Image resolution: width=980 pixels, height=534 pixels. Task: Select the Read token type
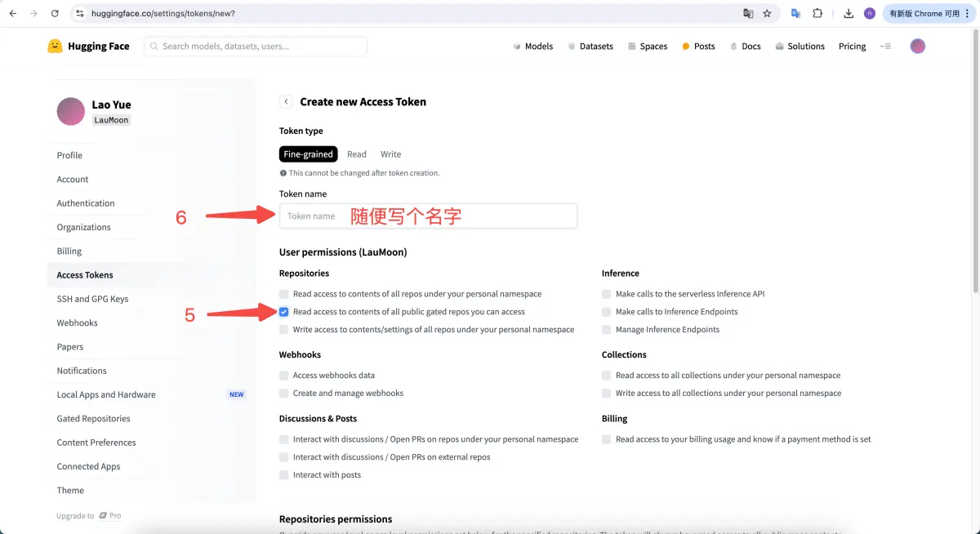pos(357,154)
